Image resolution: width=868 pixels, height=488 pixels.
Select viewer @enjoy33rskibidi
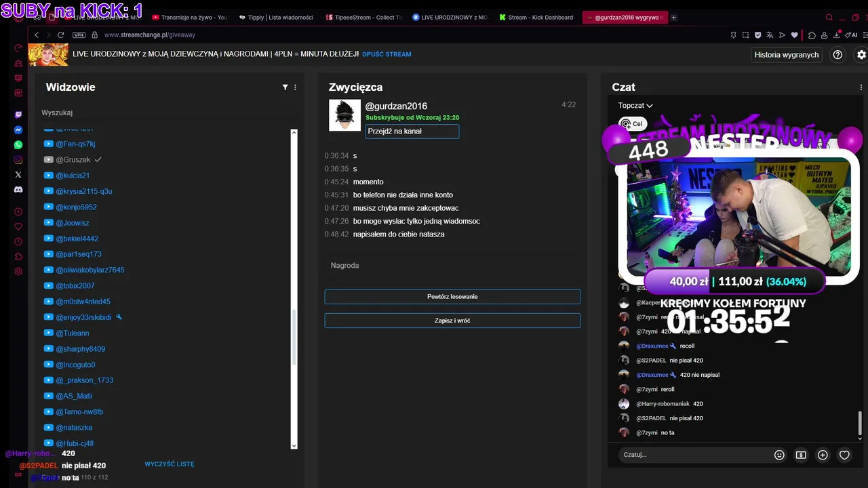click(x=83, y=317)
